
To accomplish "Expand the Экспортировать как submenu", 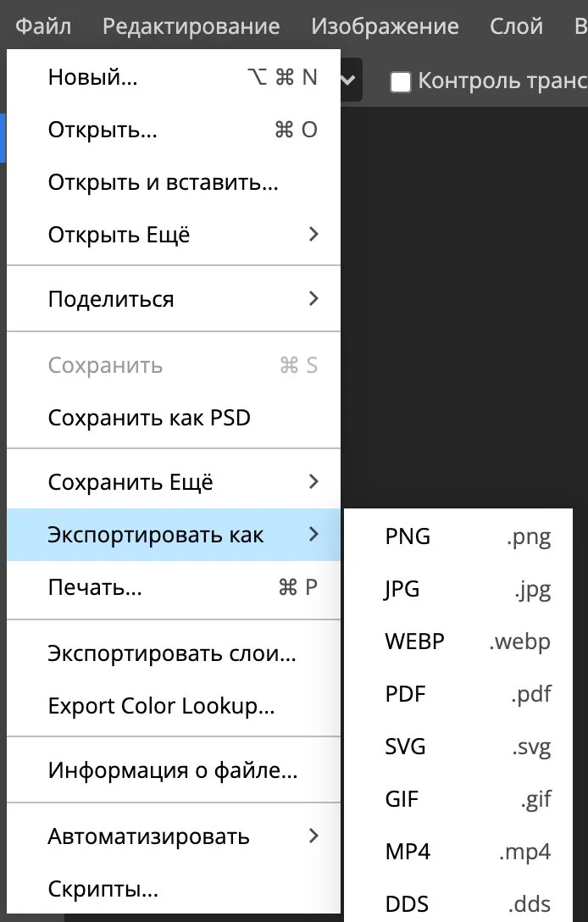I will pos(174,535).
